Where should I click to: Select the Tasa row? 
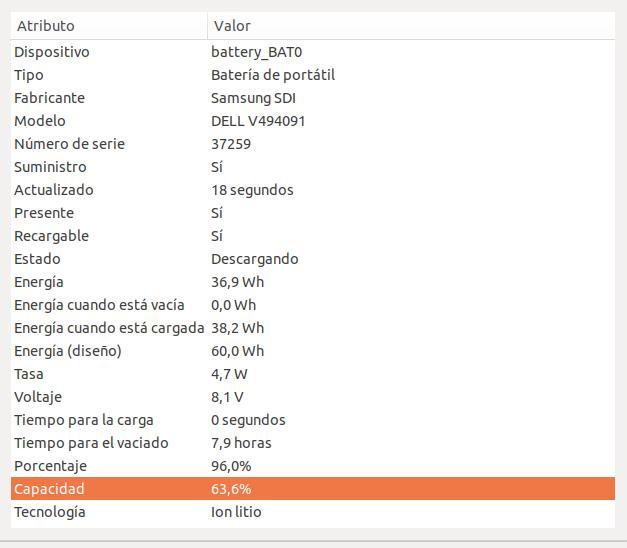pyautogui.click(x=313, y=374)
